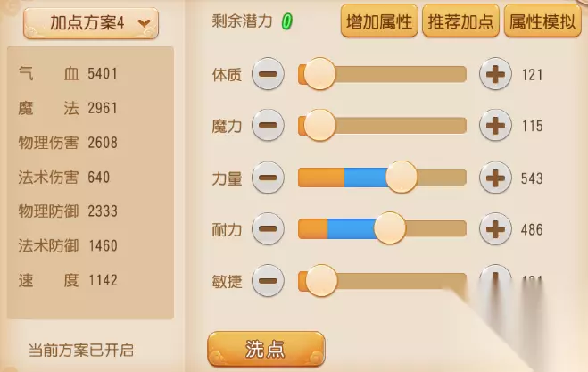Select the 属性模拟 button

click(542, 21)
